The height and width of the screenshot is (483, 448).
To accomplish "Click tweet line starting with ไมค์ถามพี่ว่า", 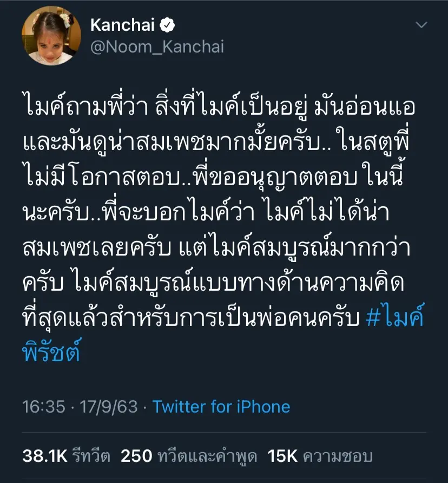I will [219, 107].
